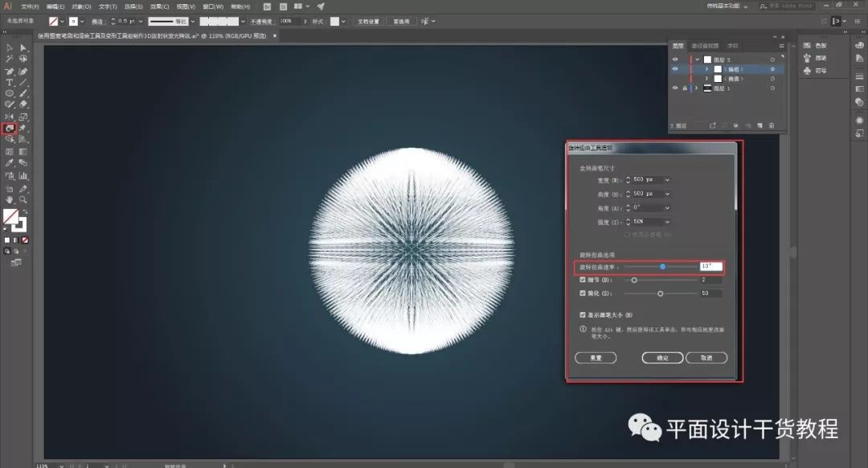Screen dimensions: 868x468
Task: Pick the Twirl warp tool highlighted in red
Action: tap(10, 129)
